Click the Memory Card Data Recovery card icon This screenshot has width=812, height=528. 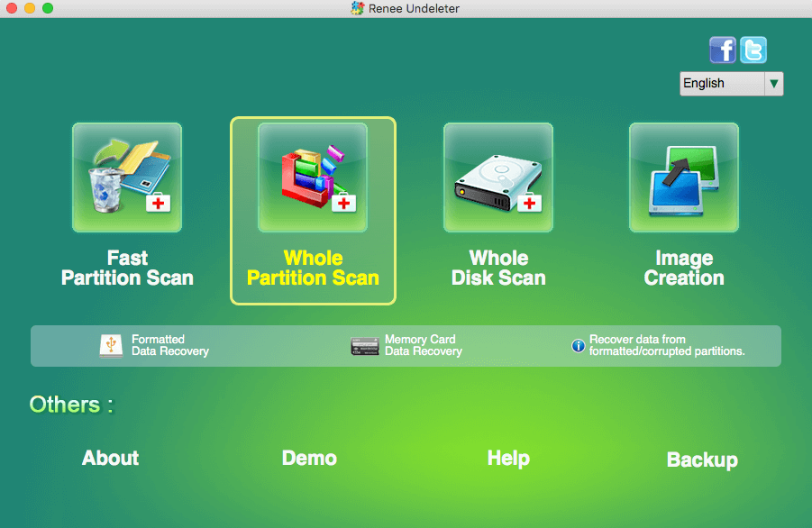click(x=365, y=346)
